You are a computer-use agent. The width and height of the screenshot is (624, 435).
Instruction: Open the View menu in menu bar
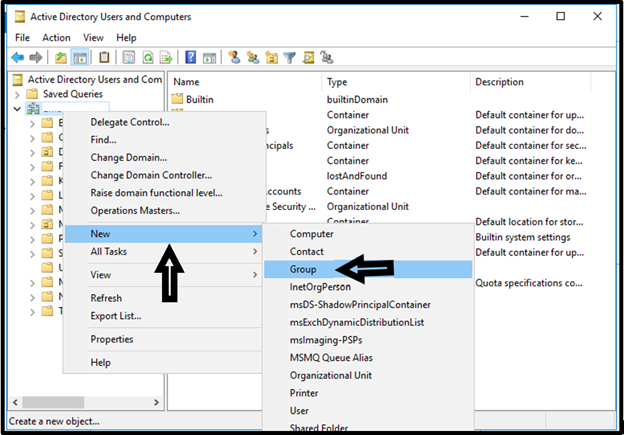pos(93,38)
